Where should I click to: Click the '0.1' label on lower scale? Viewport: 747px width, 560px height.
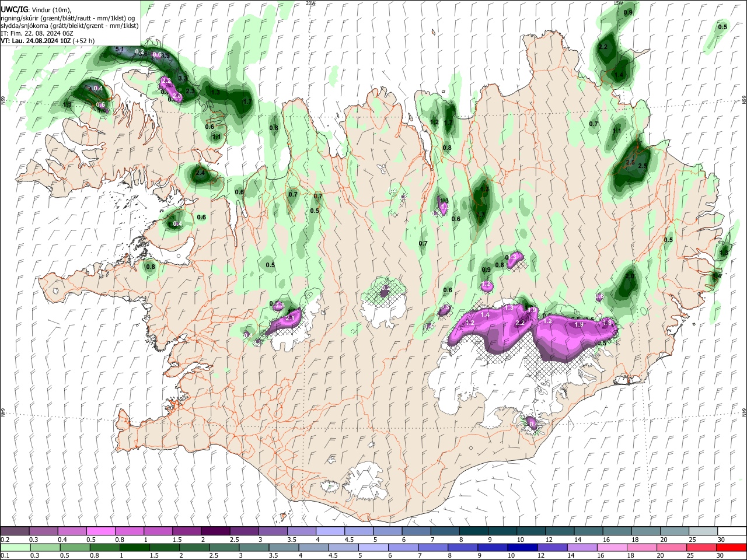coord(5,555)
